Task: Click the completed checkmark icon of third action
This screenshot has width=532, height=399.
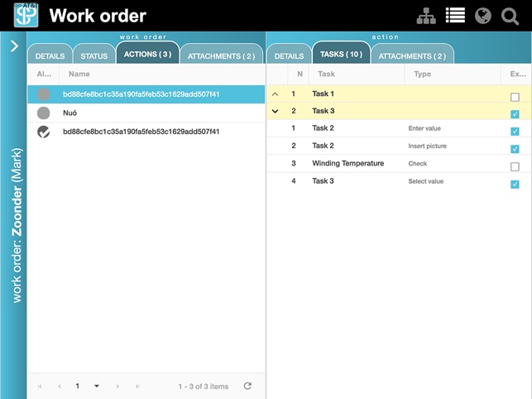Action: 43,132
